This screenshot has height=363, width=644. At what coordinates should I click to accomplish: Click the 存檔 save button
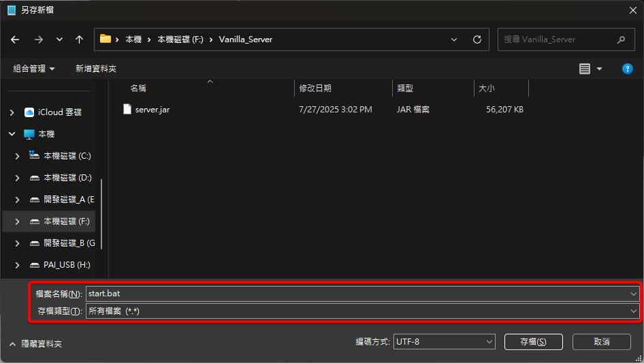click(x=533, y=342)
